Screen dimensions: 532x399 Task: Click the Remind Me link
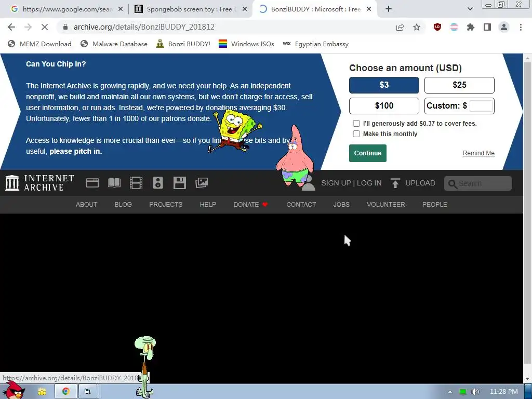pyautogui.click(x=478, y=153)
